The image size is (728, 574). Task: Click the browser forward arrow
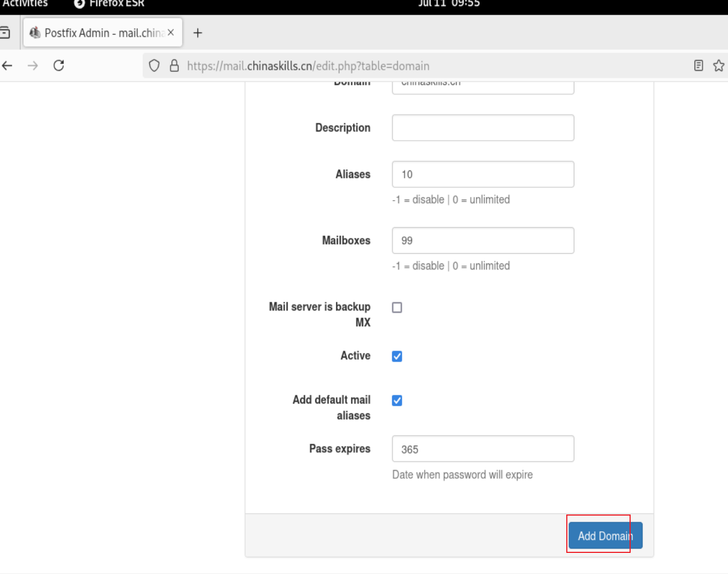point(33,66)
